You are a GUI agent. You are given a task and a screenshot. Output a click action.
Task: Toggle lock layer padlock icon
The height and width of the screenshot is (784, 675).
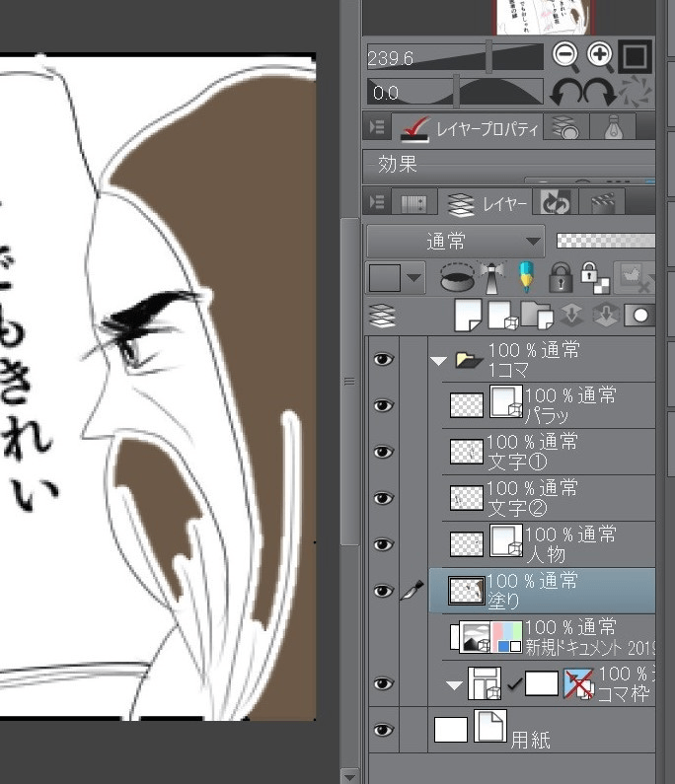coord(561,277)
